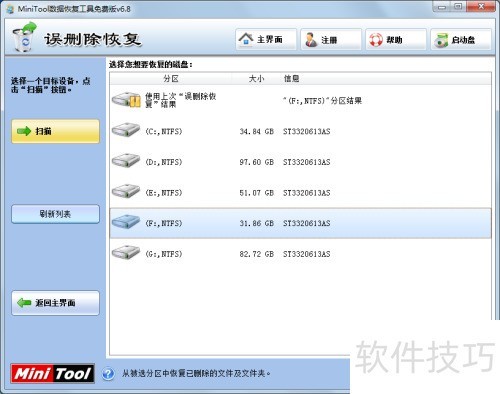
Task: Click the user figure icon on 注册
Action: 311,40
